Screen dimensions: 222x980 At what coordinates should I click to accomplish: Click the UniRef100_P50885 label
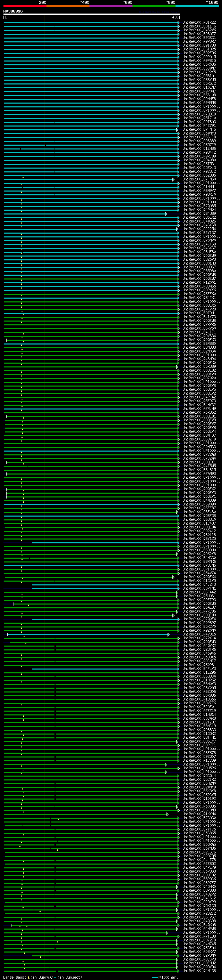click(199, 806)
